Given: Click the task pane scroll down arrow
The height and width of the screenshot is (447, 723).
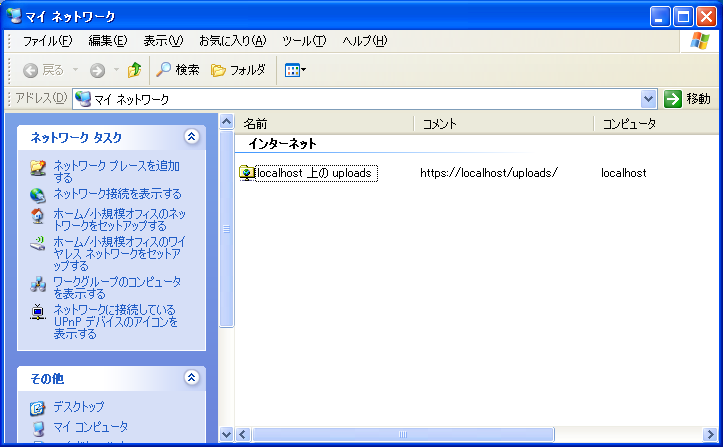Looking at the screenshot, I should coord(226,434).
